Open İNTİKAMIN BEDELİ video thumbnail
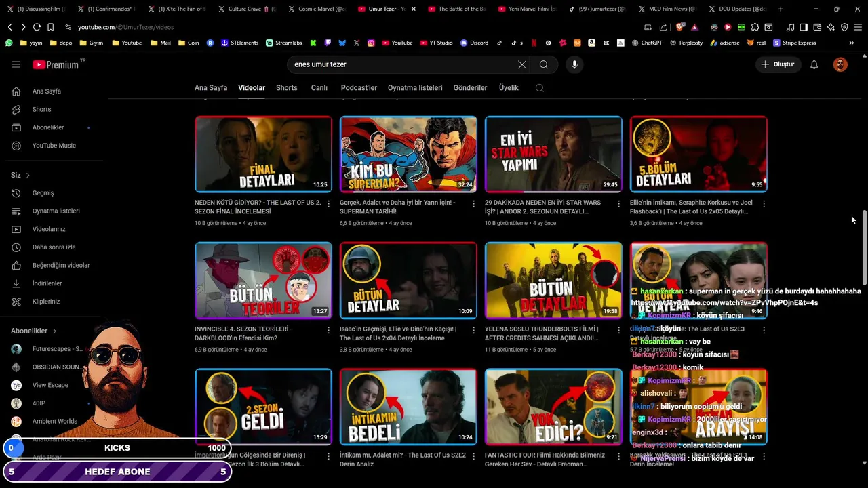 [408, 407]
